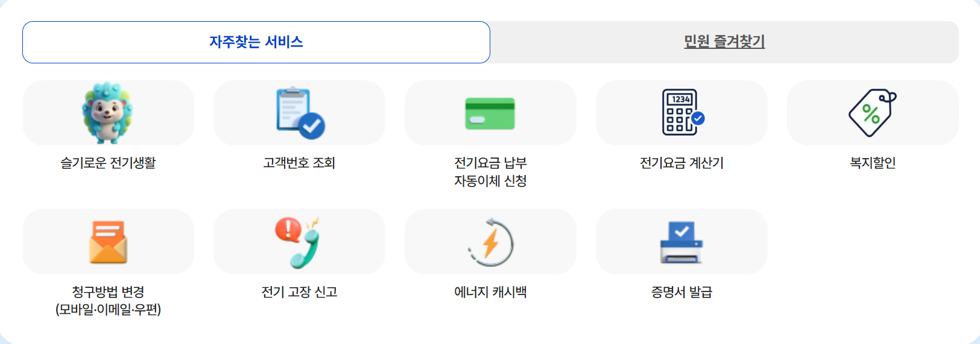This screenshot has height=344, width=980.
Task: Switch to the 민원 즐겨찾기 tab
Action: (724, 42)
